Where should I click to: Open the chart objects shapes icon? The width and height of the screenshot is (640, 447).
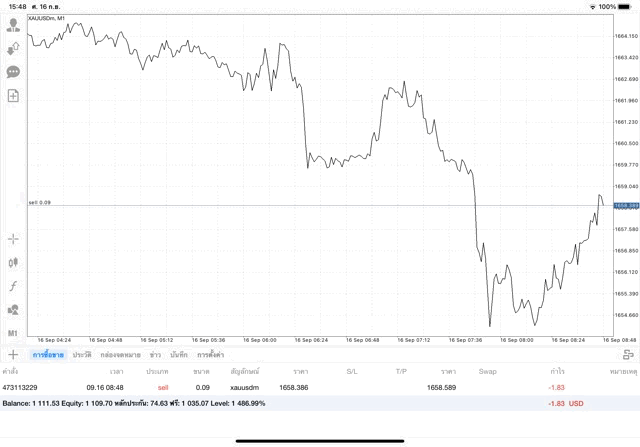pyautogui.click(x=13, y=310)
